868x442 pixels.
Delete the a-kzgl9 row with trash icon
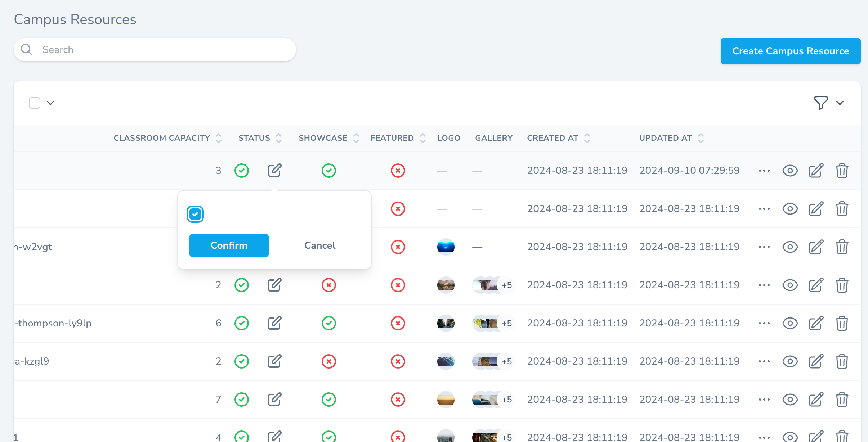pyautogui.click(x=842, y=361)
